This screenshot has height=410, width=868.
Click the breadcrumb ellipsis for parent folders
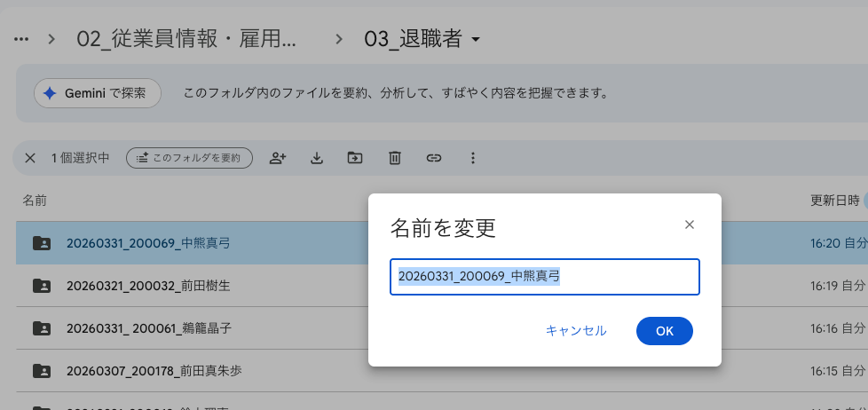[21, 39]
